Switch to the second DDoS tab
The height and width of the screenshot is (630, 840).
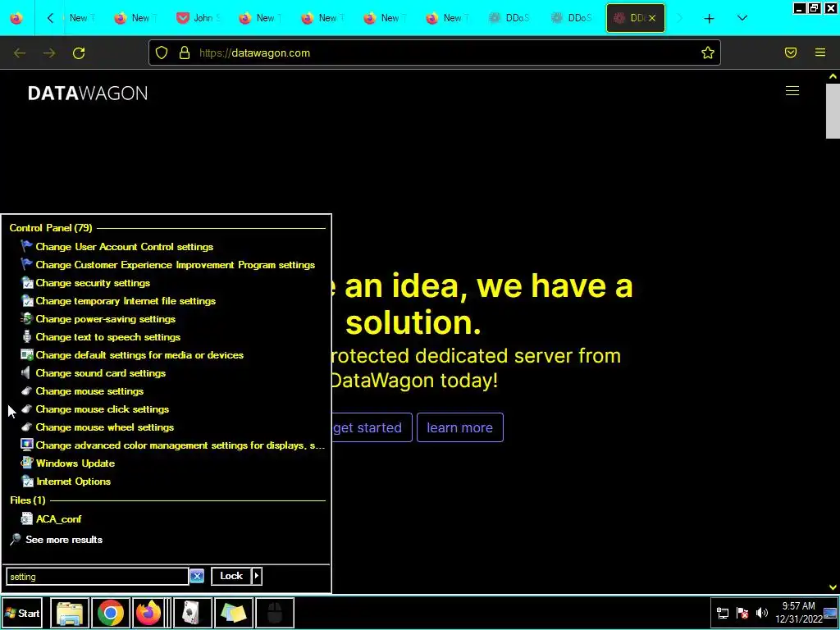572,18
